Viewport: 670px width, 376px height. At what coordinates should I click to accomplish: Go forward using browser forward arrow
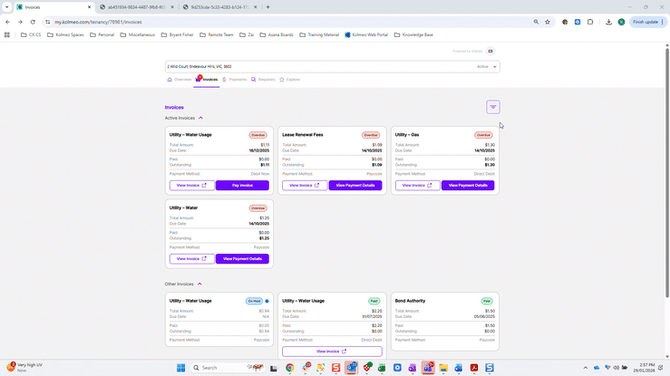tap(20, 22)
